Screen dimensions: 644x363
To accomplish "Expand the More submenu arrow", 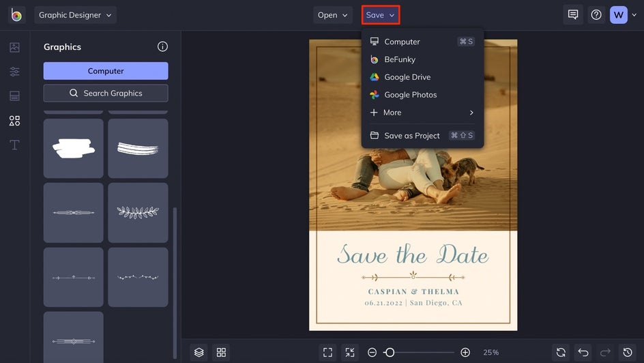I will [471, 113].
